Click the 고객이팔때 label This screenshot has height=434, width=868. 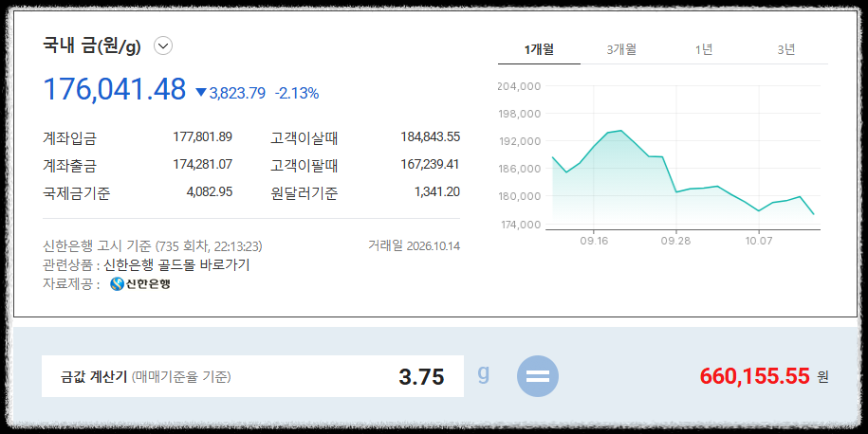click(304, 165)
